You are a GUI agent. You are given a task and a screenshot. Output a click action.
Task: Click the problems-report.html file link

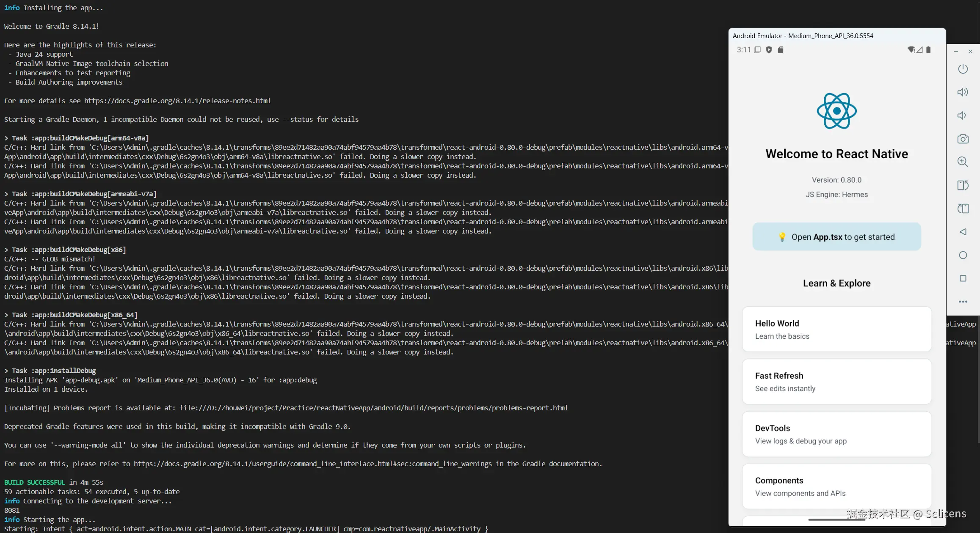click(x=373, y=408)
